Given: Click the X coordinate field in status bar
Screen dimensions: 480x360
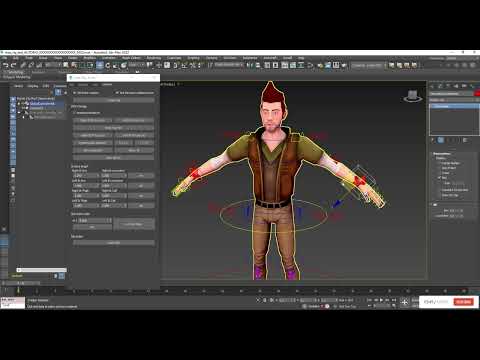Looking at the screenshot, I should click(x=288, y=300).
